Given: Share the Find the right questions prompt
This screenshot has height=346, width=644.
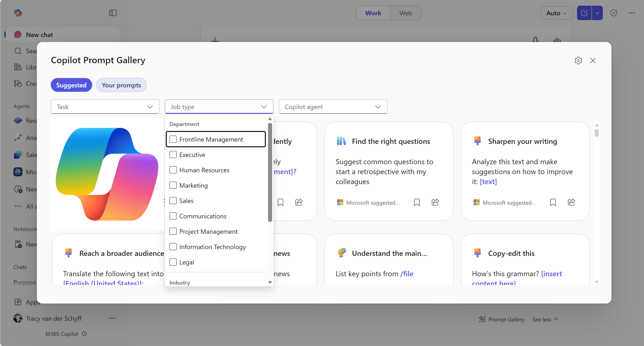Looking at the screenshot, I should [x=435, y=202].
